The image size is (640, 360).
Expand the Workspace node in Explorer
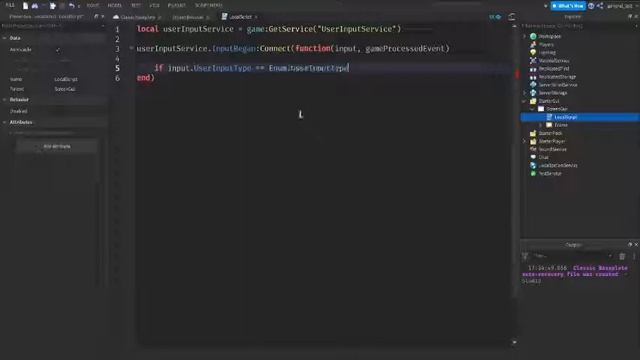[x=525, y=36]
